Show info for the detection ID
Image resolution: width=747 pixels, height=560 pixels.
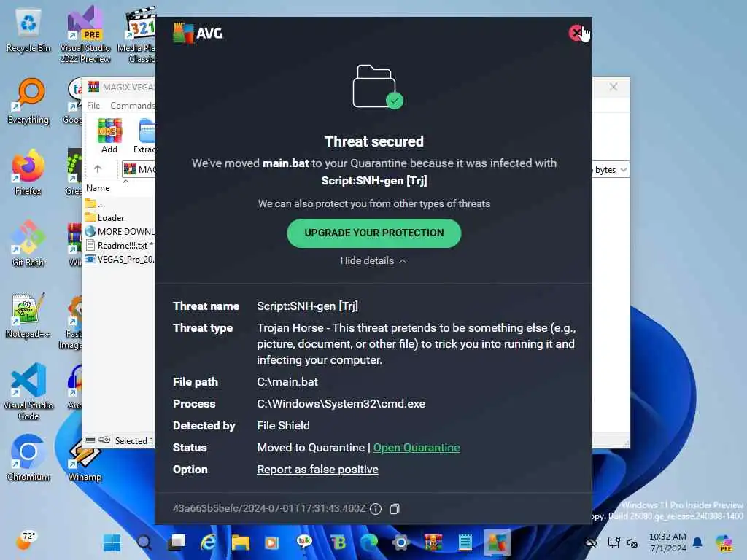pos(376,509)
